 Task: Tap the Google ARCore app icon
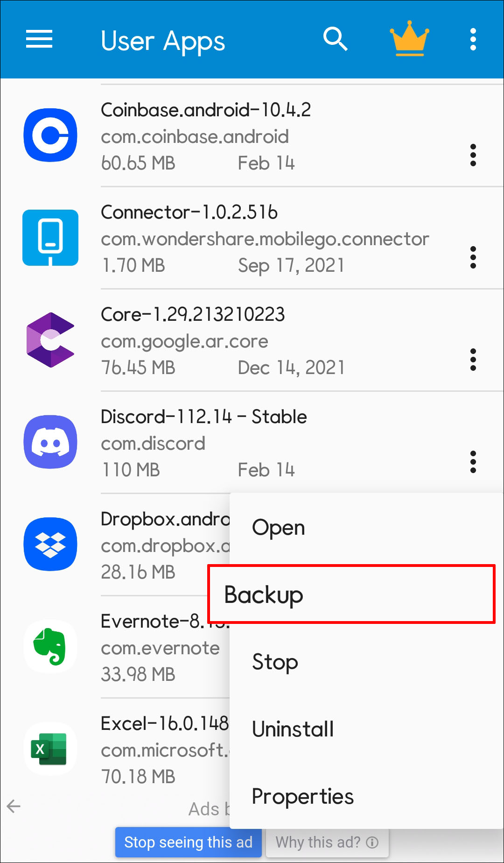(50, 340)
